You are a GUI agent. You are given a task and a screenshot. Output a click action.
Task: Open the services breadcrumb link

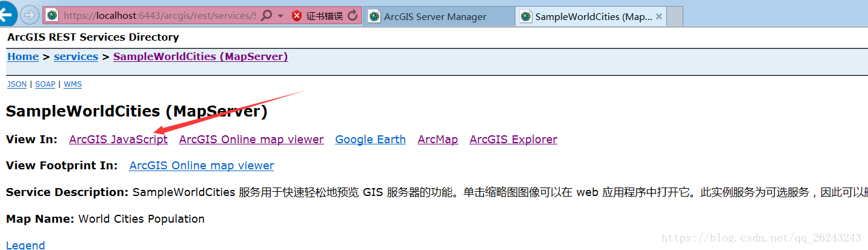tap(76, 56)
